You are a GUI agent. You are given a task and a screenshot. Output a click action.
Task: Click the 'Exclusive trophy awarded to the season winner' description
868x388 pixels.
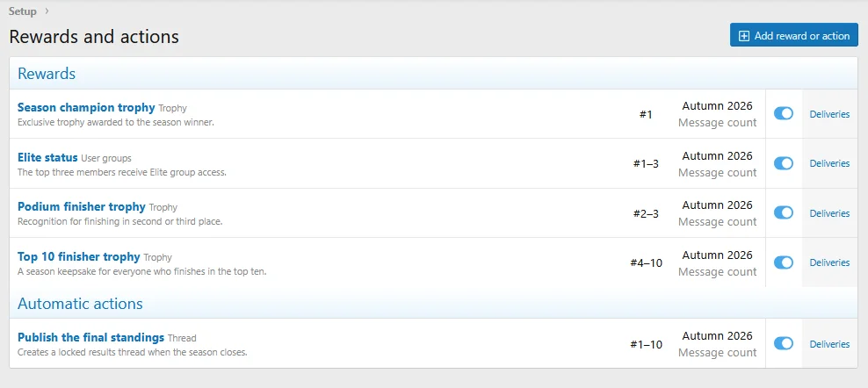116,122
